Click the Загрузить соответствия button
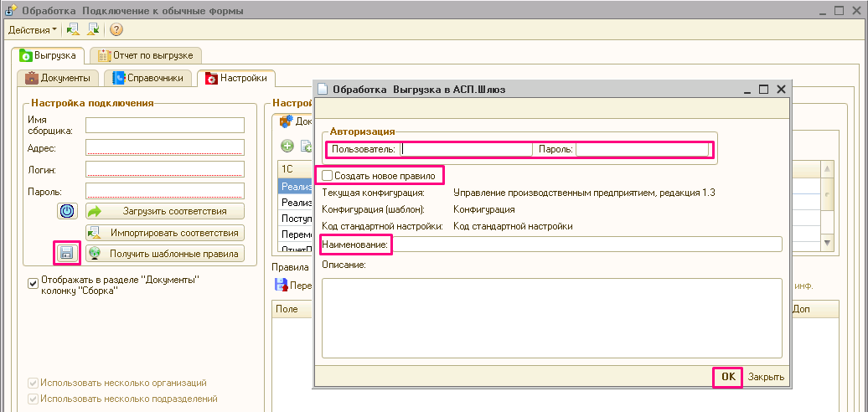The width and height of the screenshot is (868, 412). [x=165, y=211]
